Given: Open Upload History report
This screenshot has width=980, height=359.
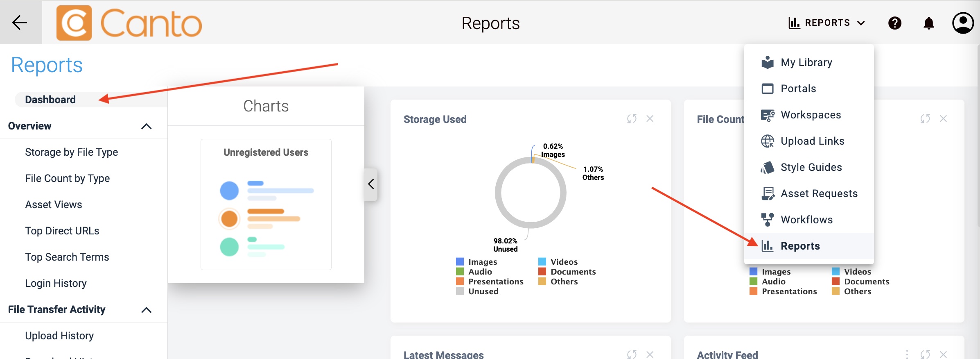Looking at the screenshot, I should coord(59,336).
